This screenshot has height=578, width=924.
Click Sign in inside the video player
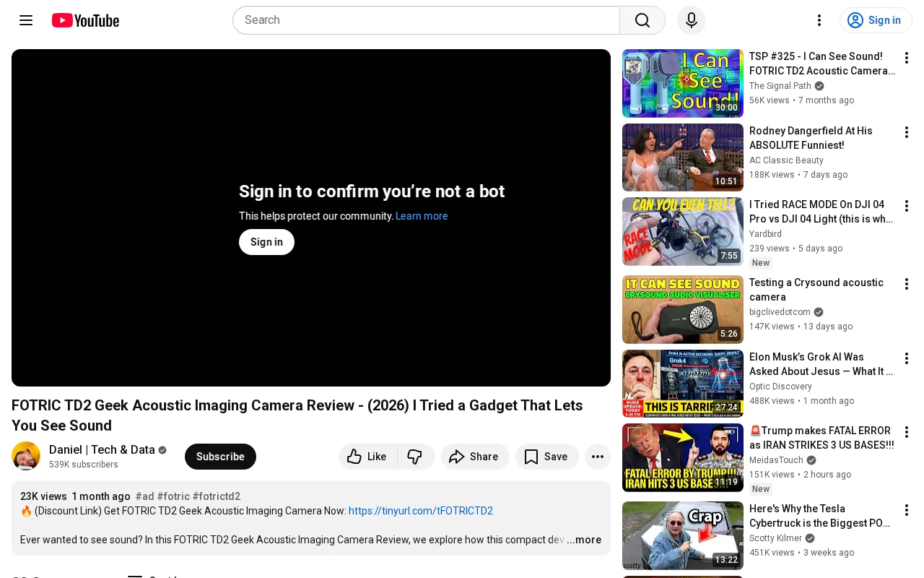click(266, 242)
